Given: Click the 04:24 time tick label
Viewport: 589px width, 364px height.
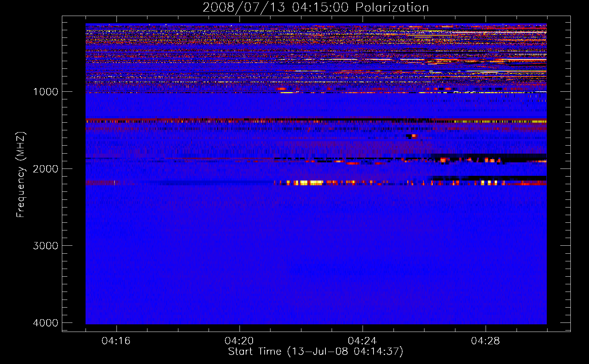Looking at the screenshot, I should point(363,341).
